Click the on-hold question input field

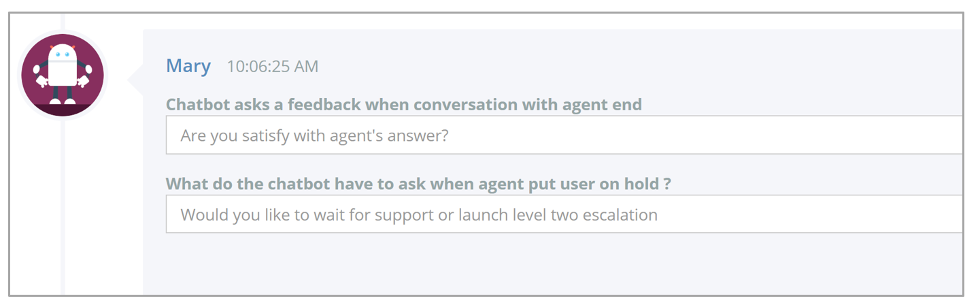pyautogui.click(x=564, y=214)
